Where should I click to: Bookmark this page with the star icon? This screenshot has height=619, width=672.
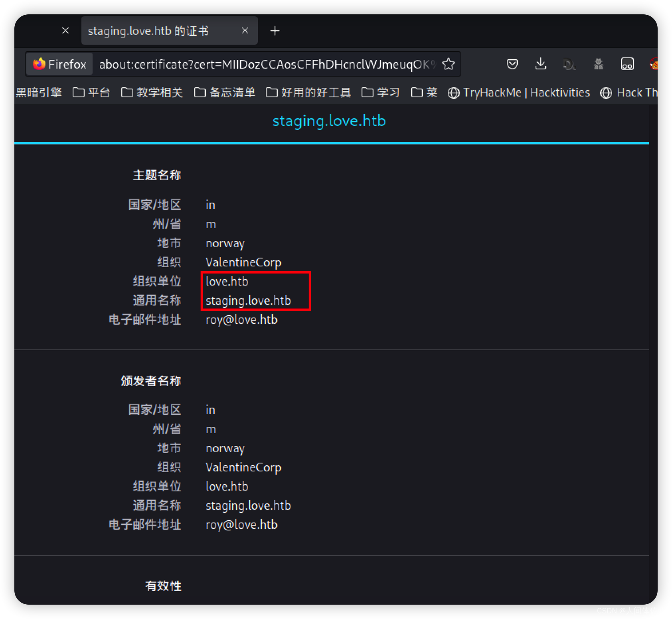[449, 64]
